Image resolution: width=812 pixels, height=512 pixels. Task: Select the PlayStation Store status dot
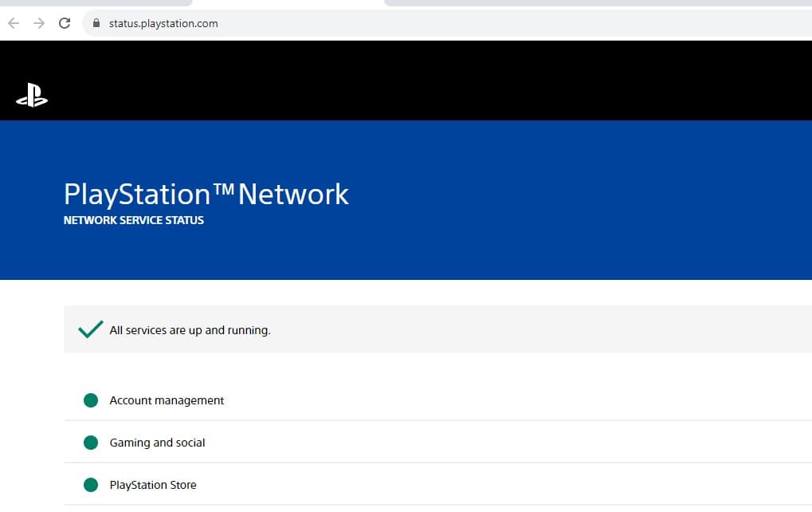pos(90,484)
